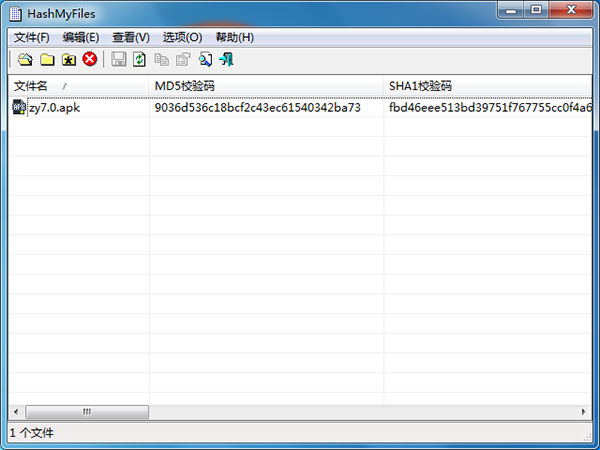The image size is (600, 450).
Task: Open the 编辑(E) menu
Action: [x=81, y=38]
